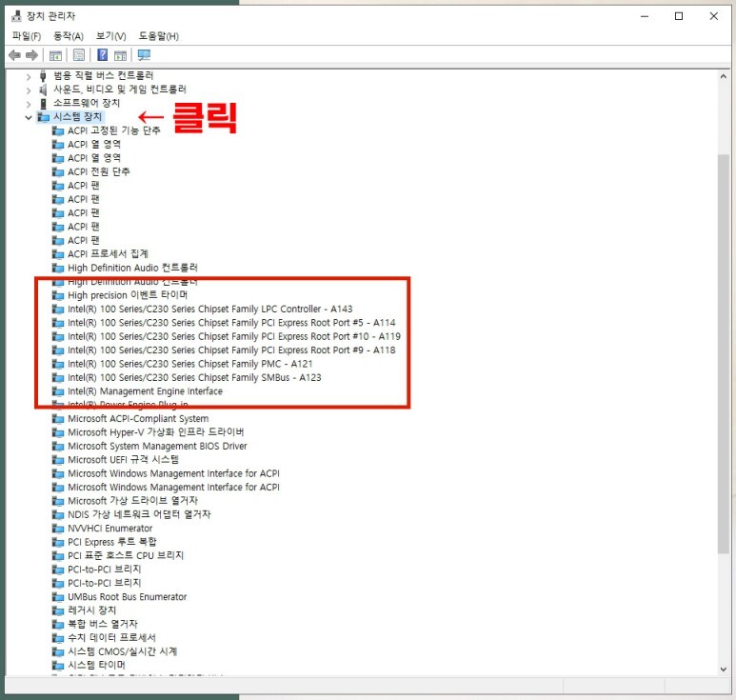Maximize the 장치 관리자 window
The width and height of the screenshot is (736, 700).
pyautogui.click(x=679, y=16)
